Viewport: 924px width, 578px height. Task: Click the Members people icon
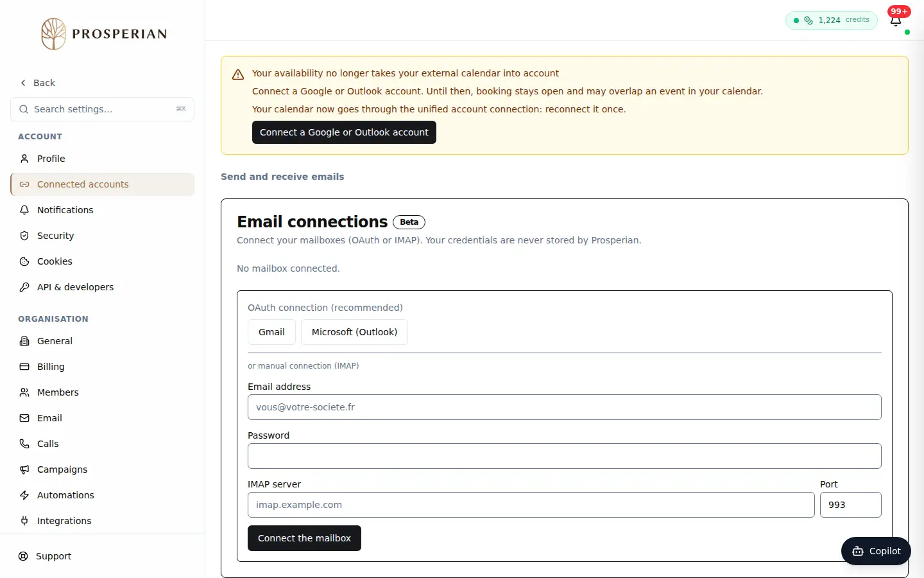coord(24,392)
